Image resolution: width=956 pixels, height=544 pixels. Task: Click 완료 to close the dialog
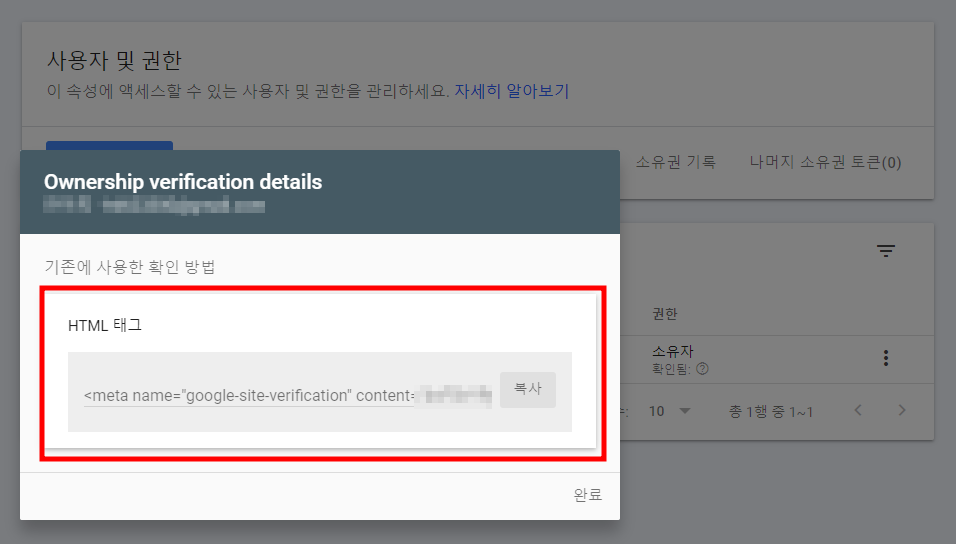(588, 495)
